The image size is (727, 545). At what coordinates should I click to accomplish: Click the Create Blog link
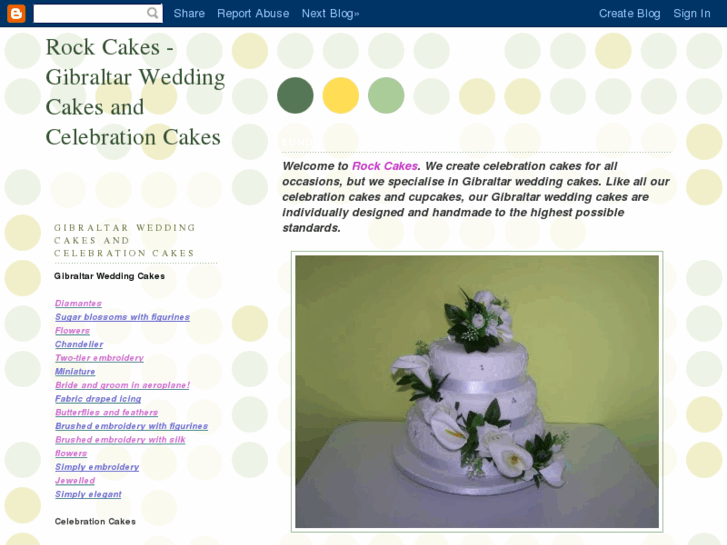pyautogui.click(x=630, y=13)
